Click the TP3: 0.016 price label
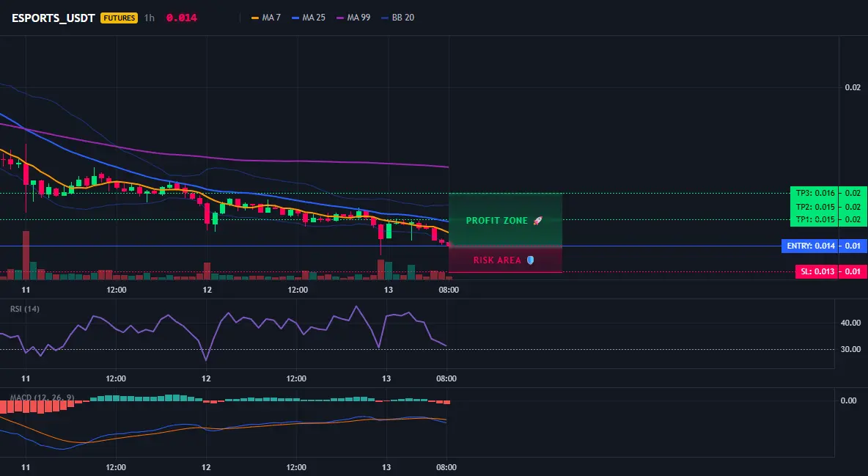 point(815,194)
